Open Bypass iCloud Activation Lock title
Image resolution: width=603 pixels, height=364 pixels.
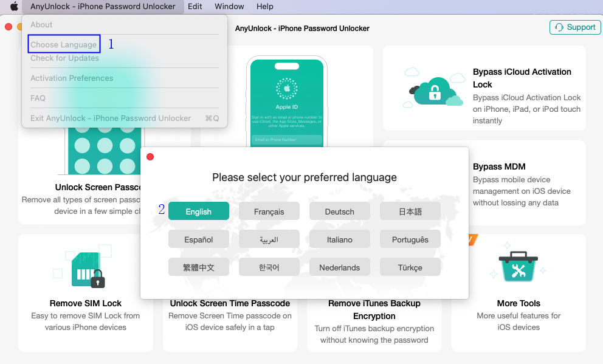[522, 78]
